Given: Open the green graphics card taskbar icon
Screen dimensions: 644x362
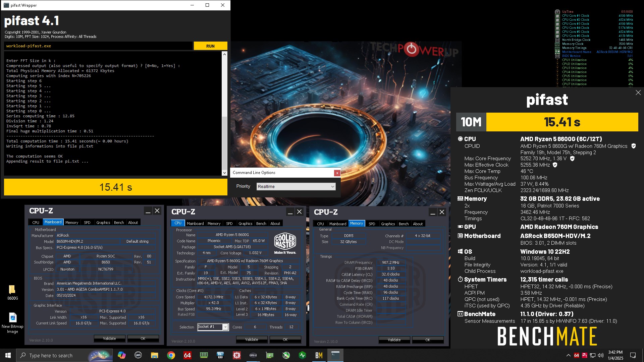Looking at the screenshot, I should 270,355.
